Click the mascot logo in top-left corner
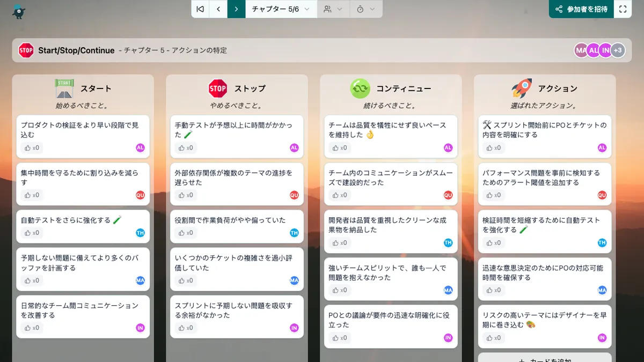Screen dimensions: 644x362 pyautogui.click(x=19, y=11)
